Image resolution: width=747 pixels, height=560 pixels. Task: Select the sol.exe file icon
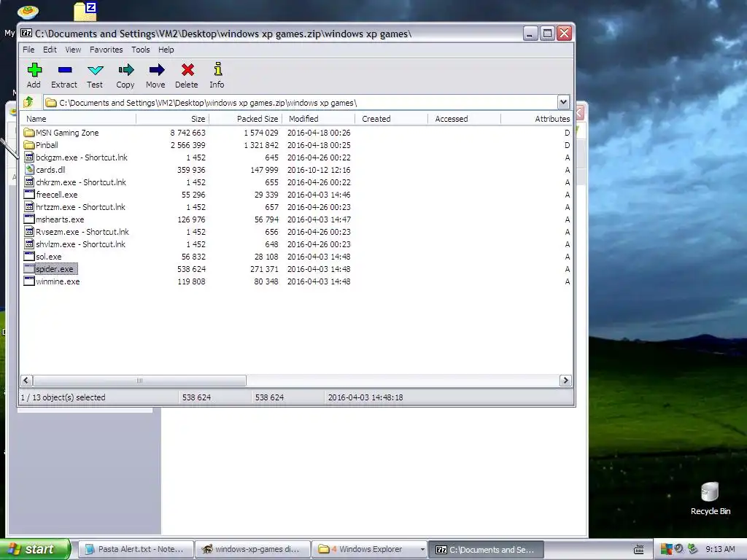[29, 256]
